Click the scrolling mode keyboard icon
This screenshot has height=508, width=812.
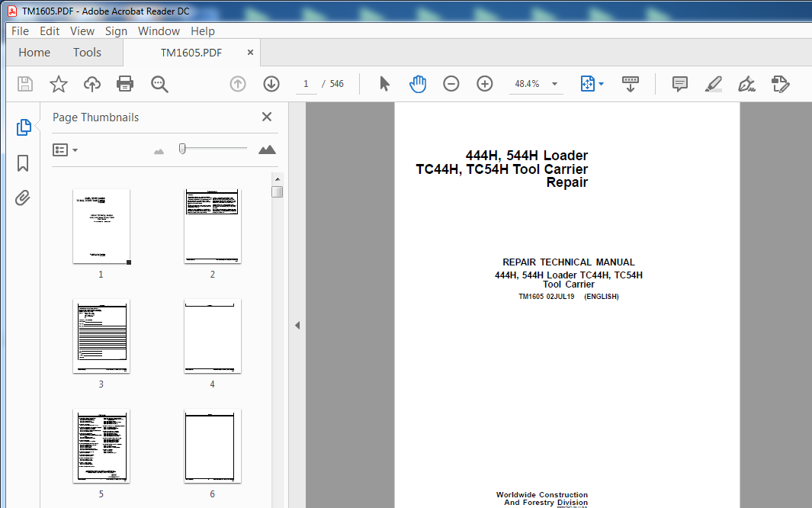(x=631, y=84)
